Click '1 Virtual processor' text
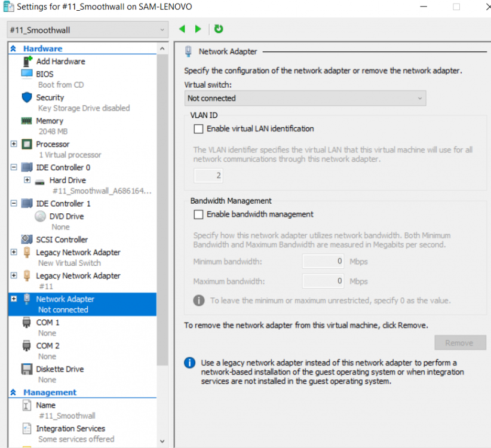Screen dimensions: 491x448 pos(70,155)
